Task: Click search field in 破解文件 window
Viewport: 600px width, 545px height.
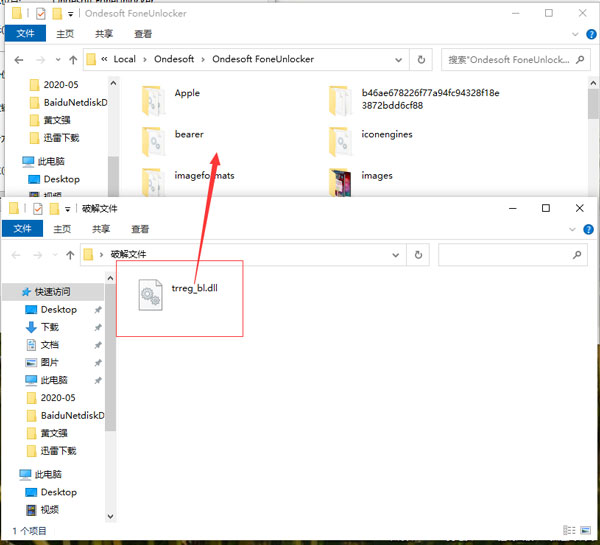Action: (x=513, y=255)
